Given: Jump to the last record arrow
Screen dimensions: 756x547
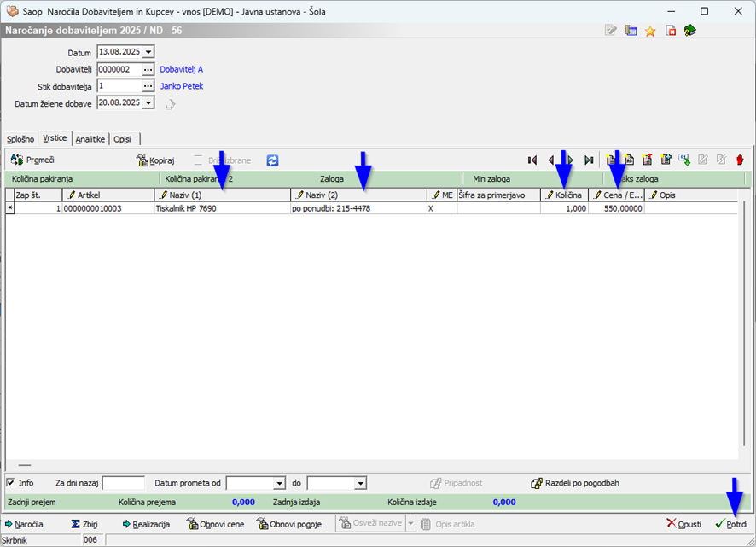Looking at the screenshot, I should (589, 160).
